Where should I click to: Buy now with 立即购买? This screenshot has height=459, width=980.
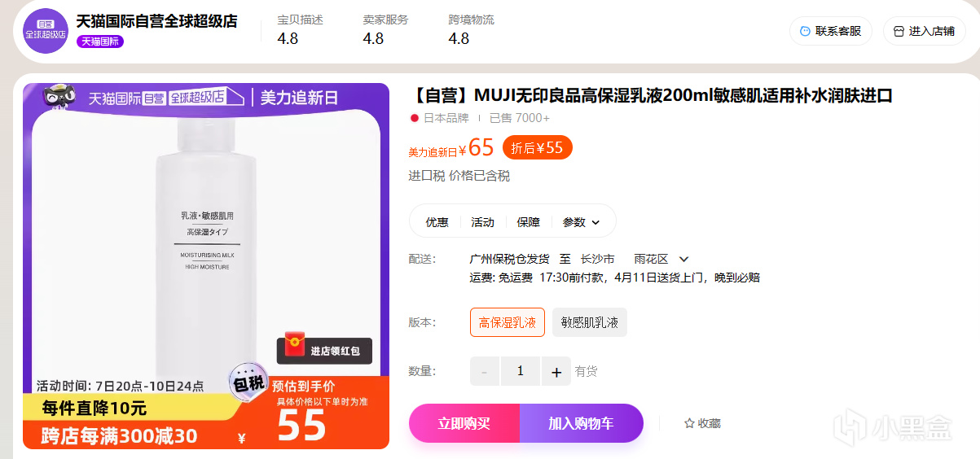coord(464,423)
